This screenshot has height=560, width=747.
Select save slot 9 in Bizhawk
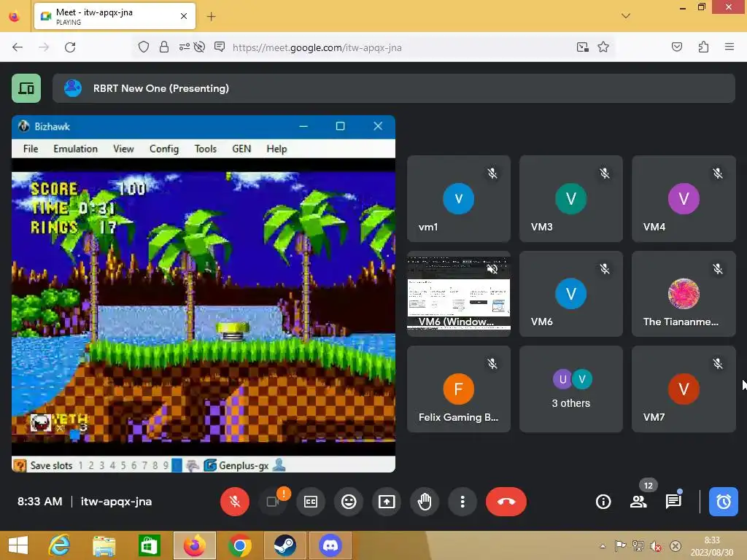[166, 465]
